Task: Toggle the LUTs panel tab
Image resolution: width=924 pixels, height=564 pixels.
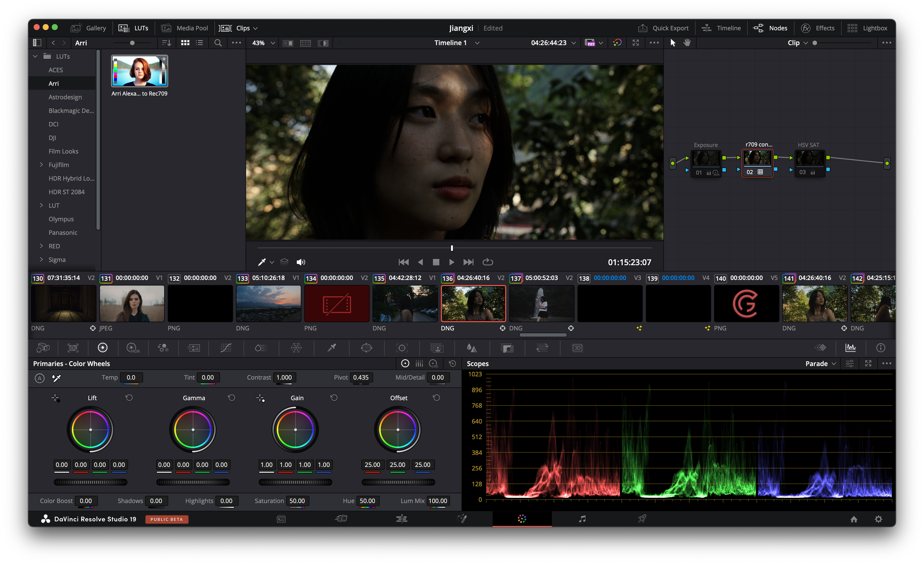Action: click(133, 28)
